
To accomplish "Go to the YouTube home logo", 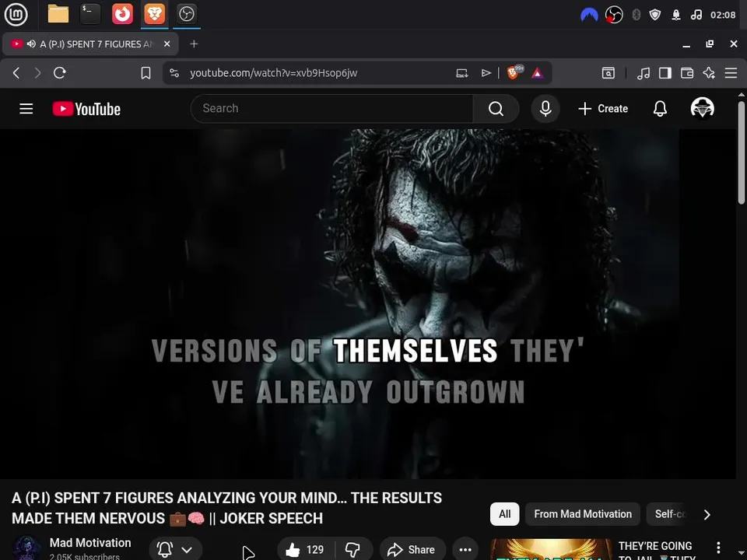I will coord(86,109).
